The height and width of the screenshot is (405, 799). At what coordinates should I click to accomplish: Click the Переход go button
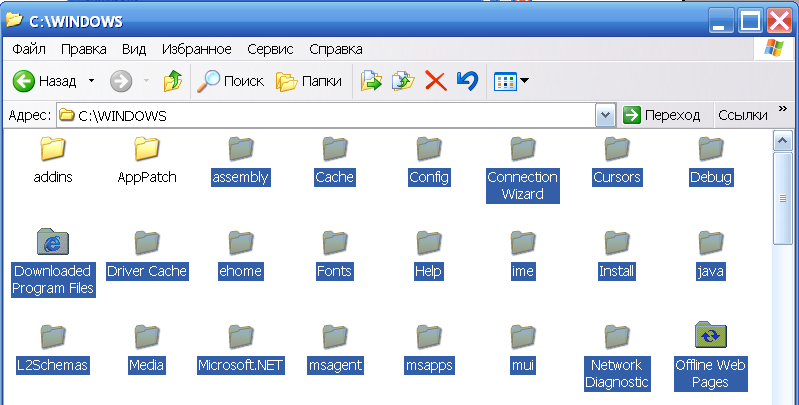click(x=661, y=116)
